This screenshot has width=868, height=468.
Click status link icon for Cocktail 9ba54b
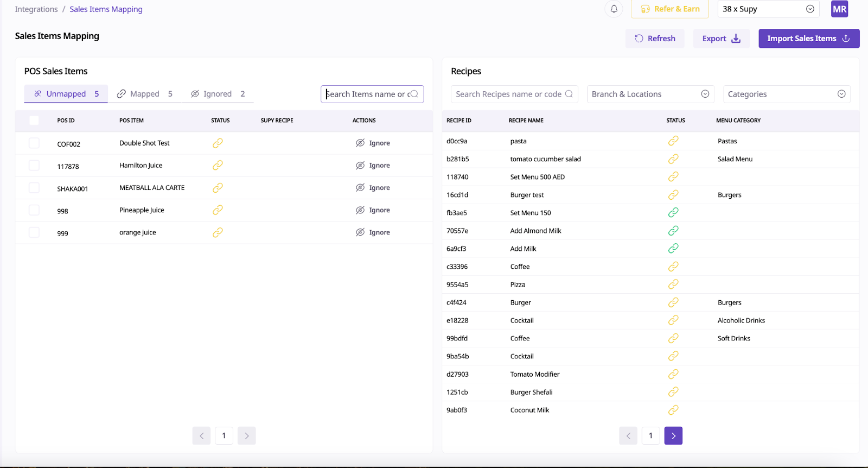673,356
